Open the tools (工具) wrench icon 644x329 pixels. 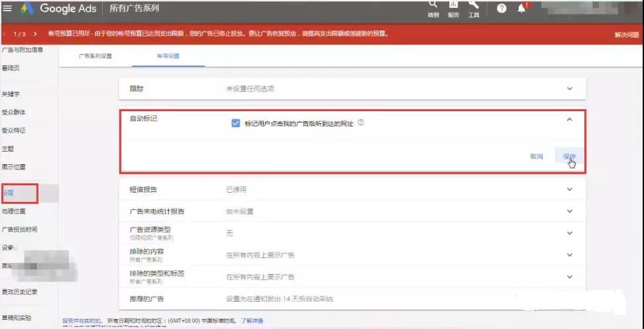tap(474, 8)
